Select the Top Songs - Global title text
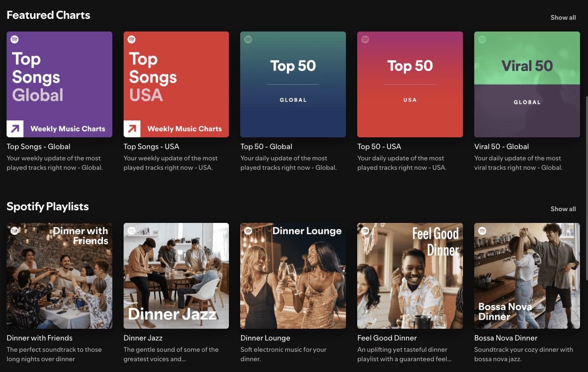Viewport: 588px width, 372px height. tap(39, 146)
